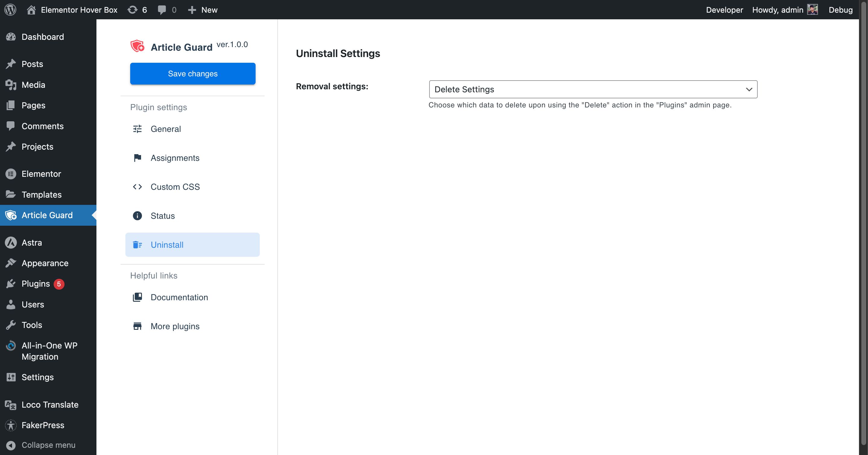Viewport: 868px width, 455px height.
Task: Click the dropdown chevron beside Delete Settings
Action: (749, 89)
